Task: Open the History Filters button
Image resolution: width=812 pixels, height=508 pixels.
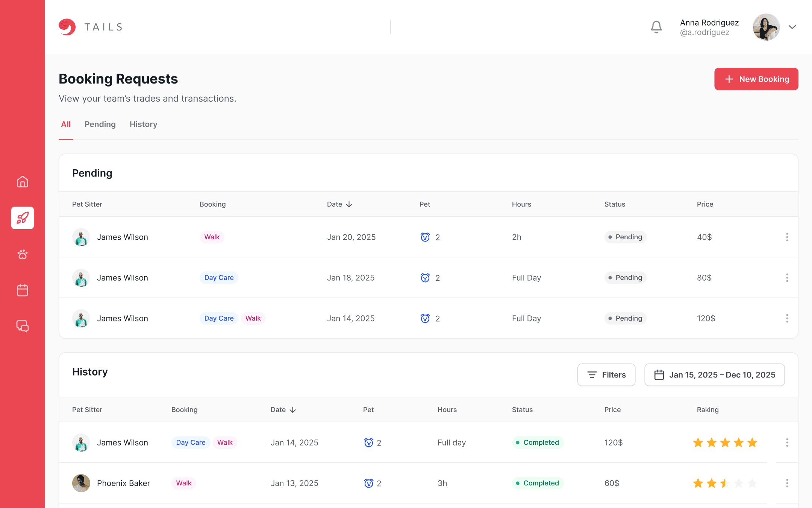Action: pos(606,375)
